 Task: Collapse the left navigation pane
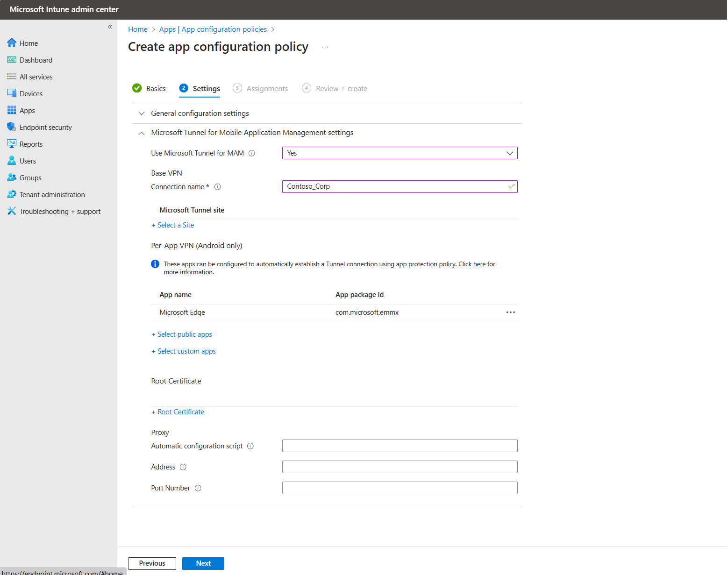coord(110,27)
